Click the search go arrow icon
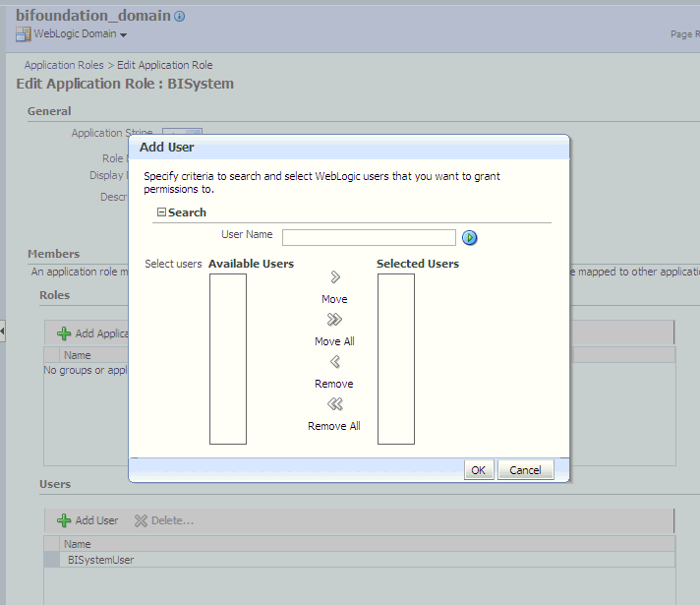Viewport: 700px width, 605px height. coord(469,238)
